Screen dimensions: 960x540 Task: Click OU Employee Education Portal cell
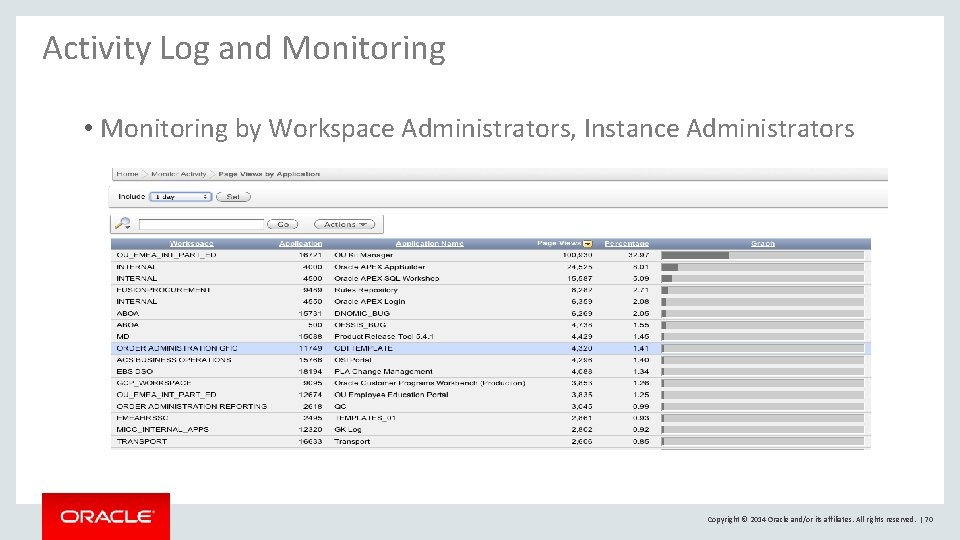click(391, 395)
